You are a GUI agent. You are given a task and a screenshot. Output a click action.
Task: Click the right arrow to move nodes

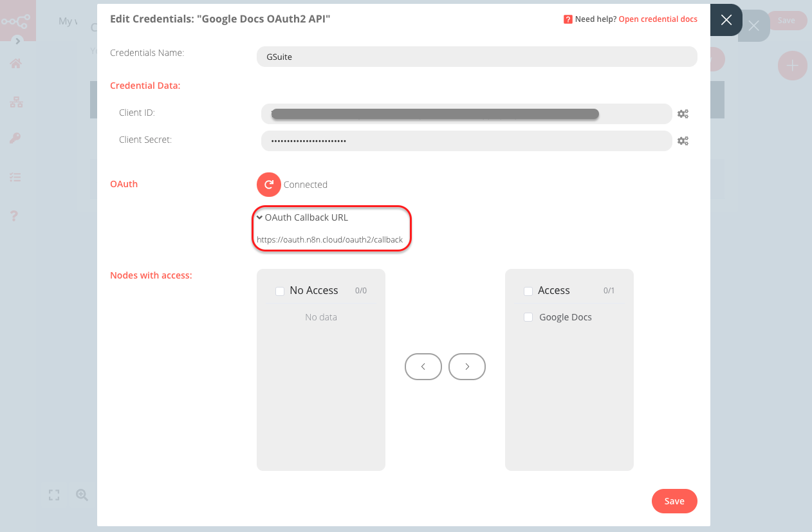pos(467,366)
